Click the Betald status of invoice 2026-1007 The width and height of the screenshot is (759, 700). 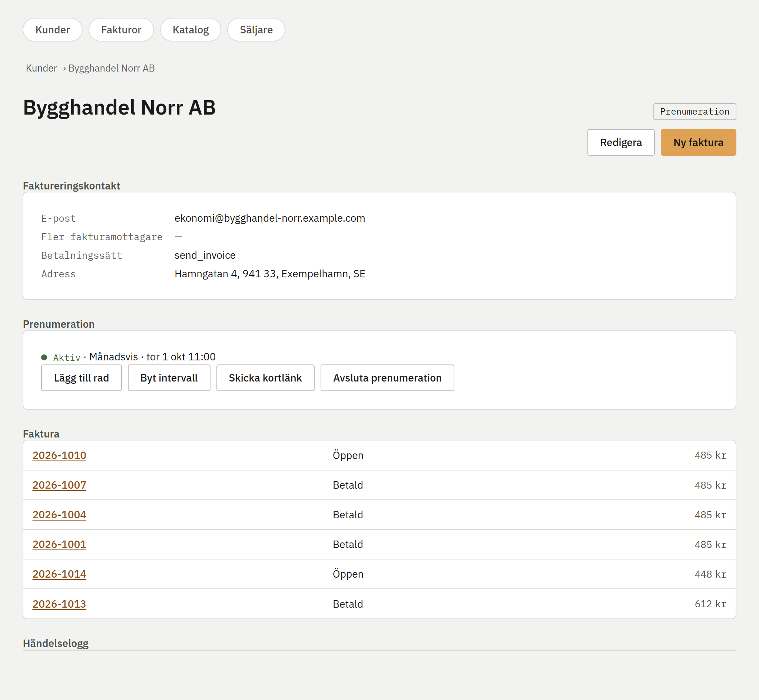tap(348, 485)
